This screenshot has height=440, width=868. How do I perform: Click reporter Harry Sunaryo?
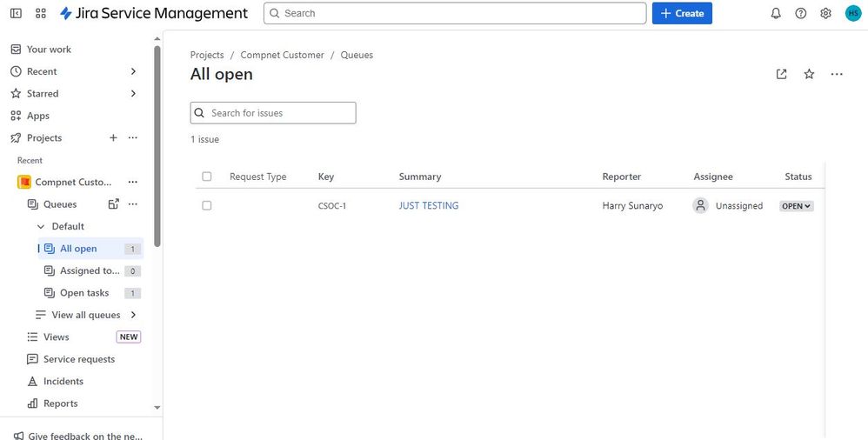(632, 205)
